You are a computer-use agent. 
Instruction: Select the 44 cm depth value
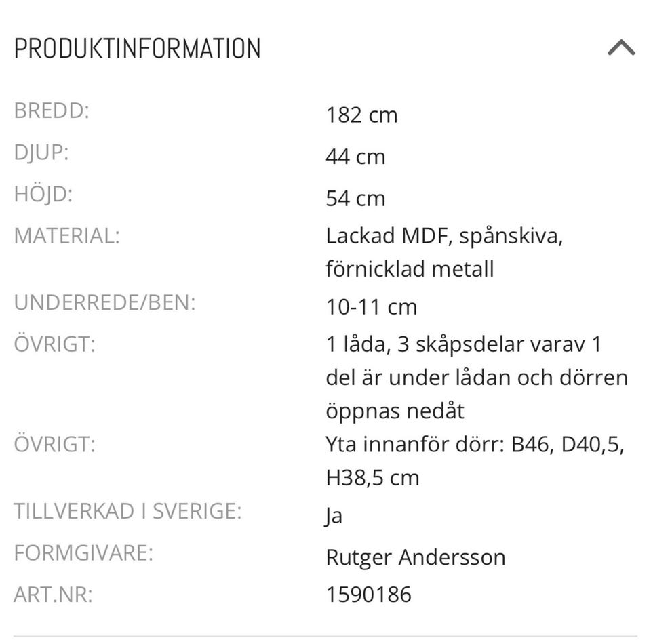(x=355, y=157)
